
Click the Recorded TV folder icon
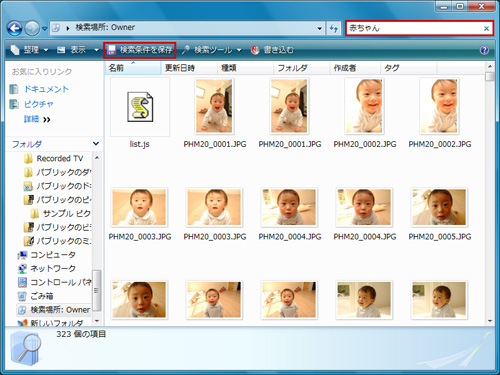(x=29, y=159)
